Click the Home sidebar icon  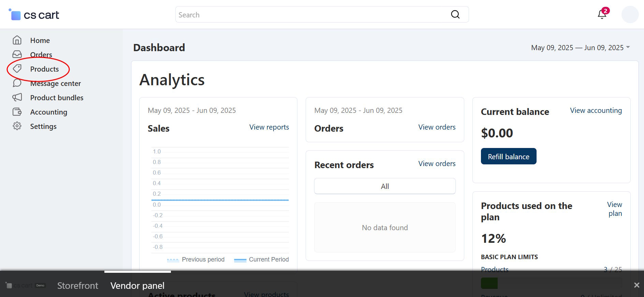tap(17, 40)
